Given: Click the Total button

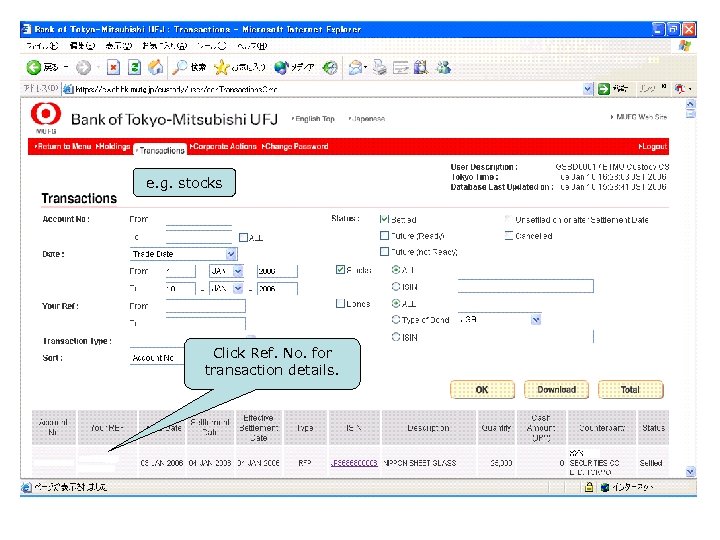Looking at the screenshot, I should [630, 389].
